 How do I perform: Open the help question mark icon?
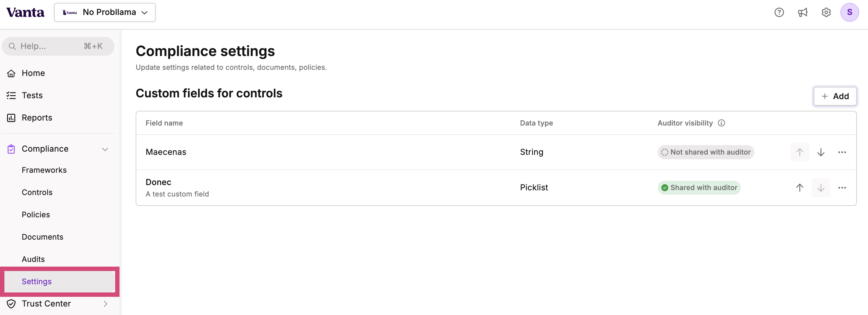[779, 12]
